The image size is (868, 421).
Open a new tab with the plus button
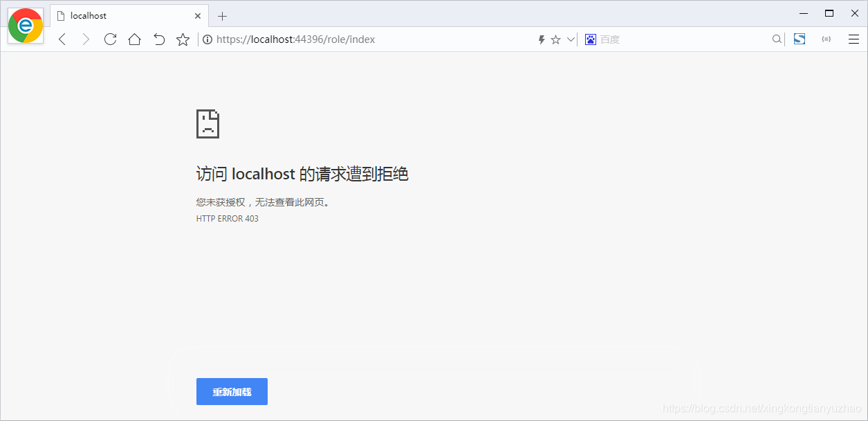[222, 15]
